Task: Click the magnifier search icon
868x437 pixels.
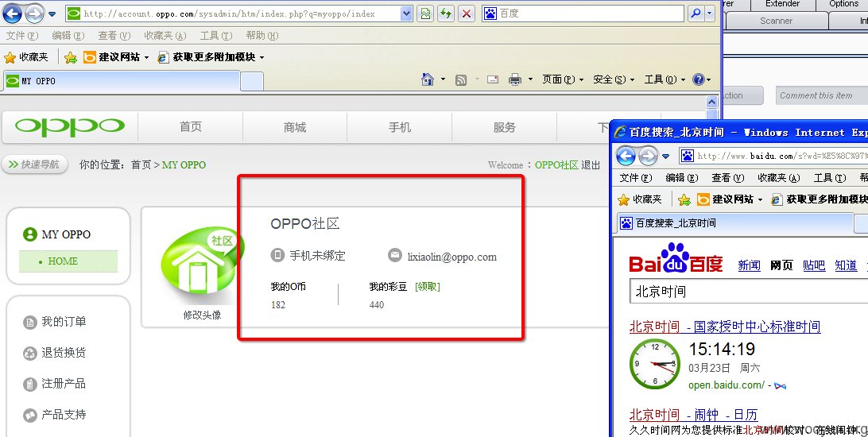Action: 696,14
